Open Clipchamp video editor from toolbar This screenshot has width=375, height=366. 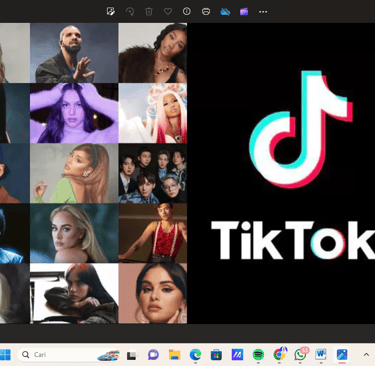click(244, 12)
